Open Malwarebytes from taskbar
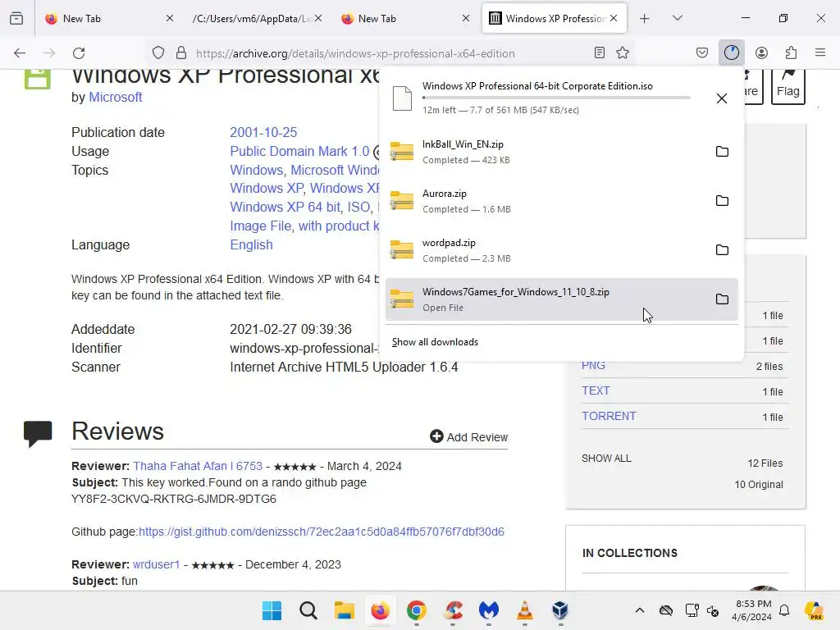840x630 pixels. [489, 610]
